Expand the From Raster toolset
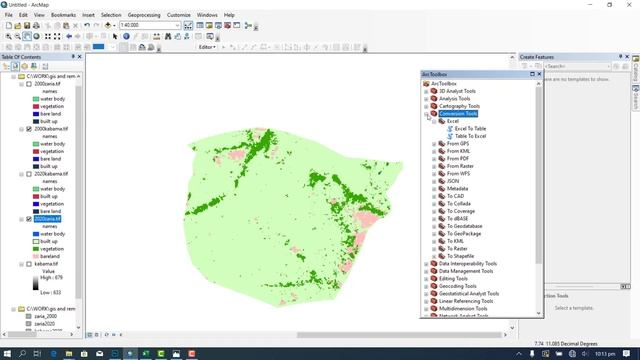The height and width of the screenshot is (360, 640). tap(434, 166)
